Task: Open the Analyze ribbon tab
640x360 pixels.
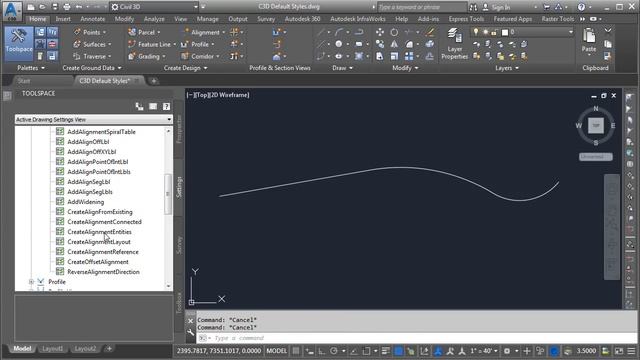Action: [x=154, y=19]
